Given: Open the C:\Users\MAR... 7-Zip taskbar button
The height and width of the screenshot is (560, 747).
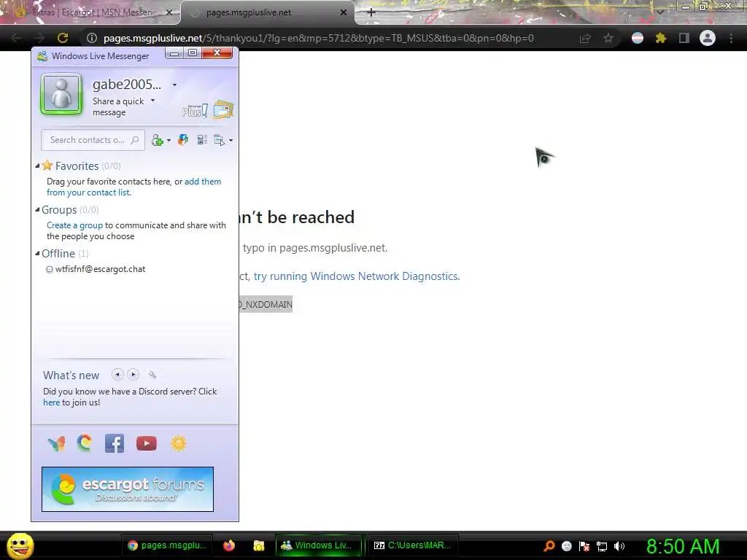Looking at the screenshot, I should coord(413,545).
